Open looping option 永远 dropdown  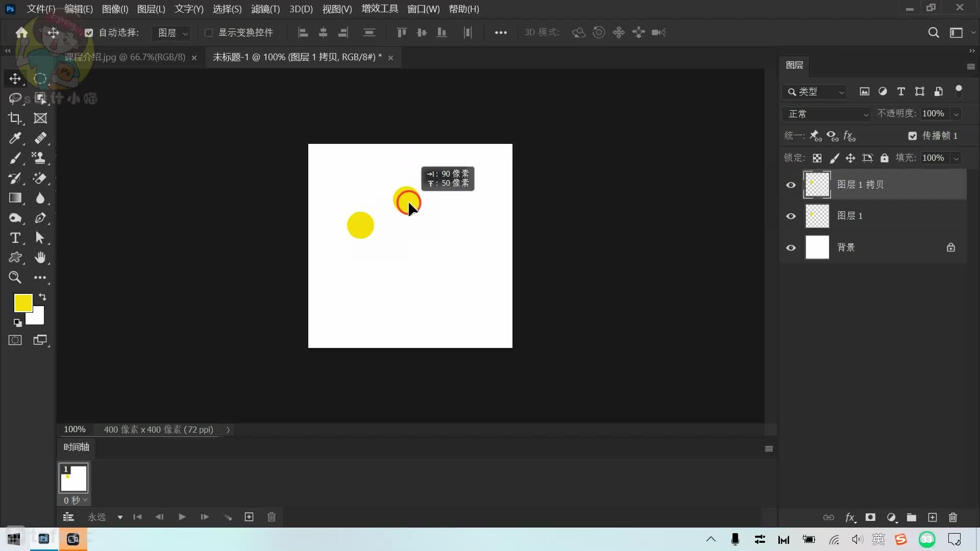click(105, 517)
